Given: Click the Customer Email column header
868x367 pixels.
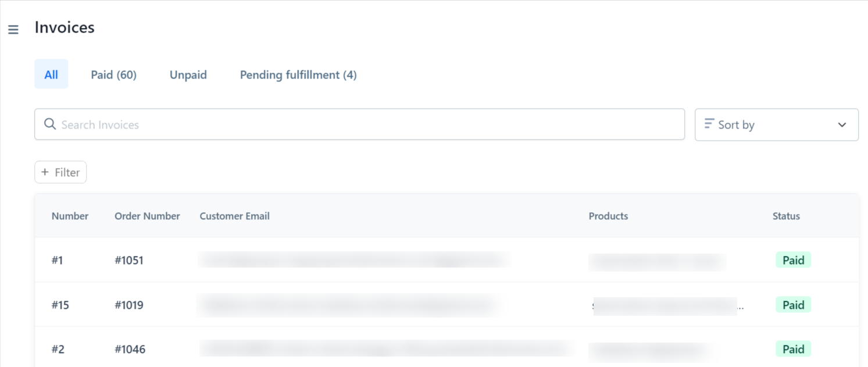Looking at the screenshot, I should click(234, 216).
